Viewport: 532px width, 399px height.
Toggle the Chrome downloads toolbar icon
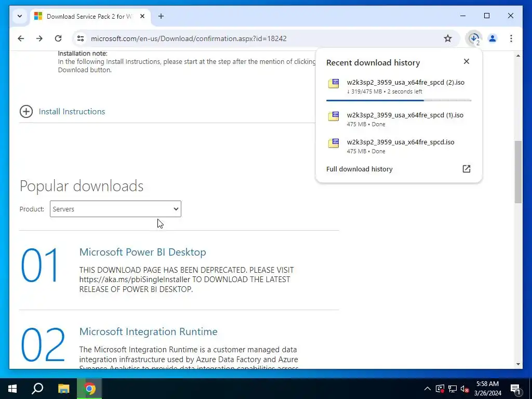[x=474, y=38]
